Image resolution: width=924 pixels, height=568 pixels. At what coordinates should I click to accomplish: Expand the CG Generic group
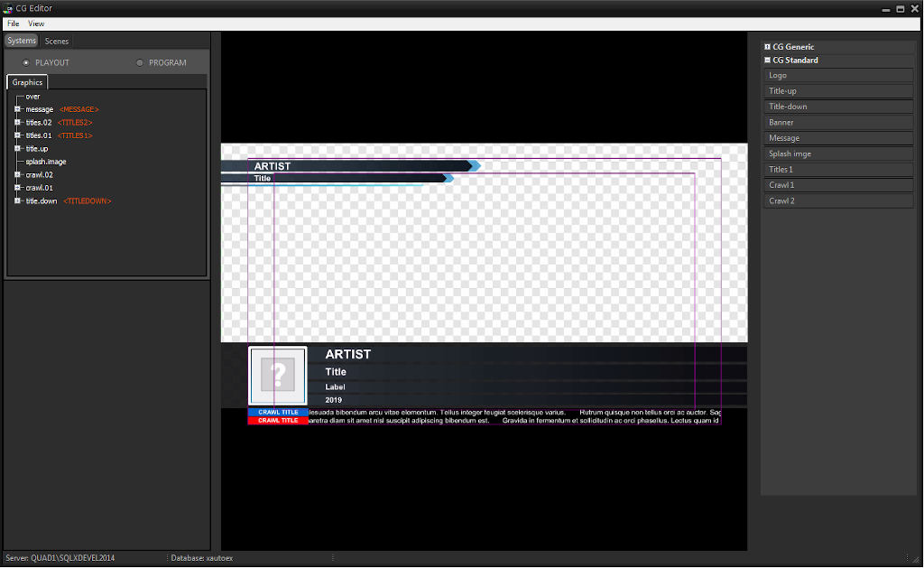pyautogui.click(x=767, y=47)
